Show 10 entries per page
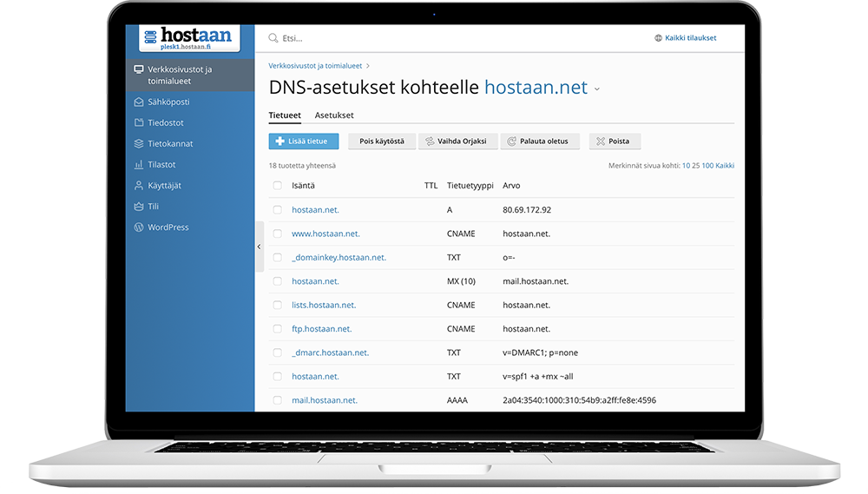This screenshot has width=868, height=494. (x=686, y=166)
